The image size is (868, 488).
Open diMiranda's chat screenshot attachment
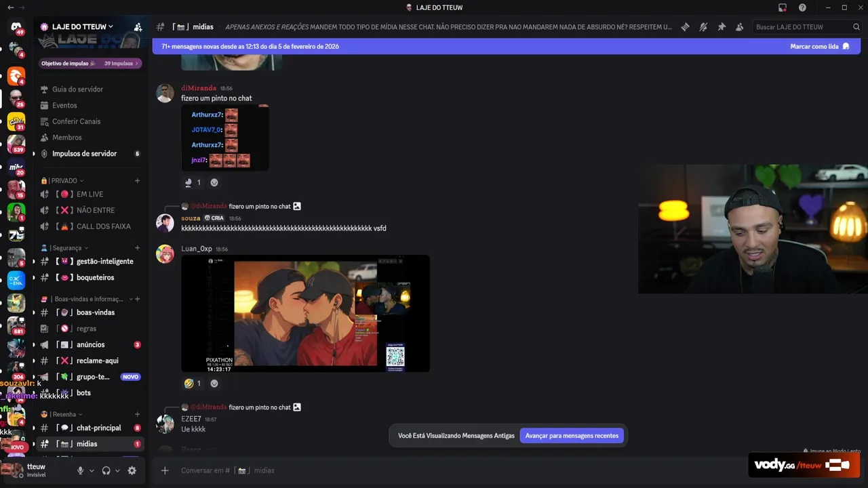coord(225,138)
